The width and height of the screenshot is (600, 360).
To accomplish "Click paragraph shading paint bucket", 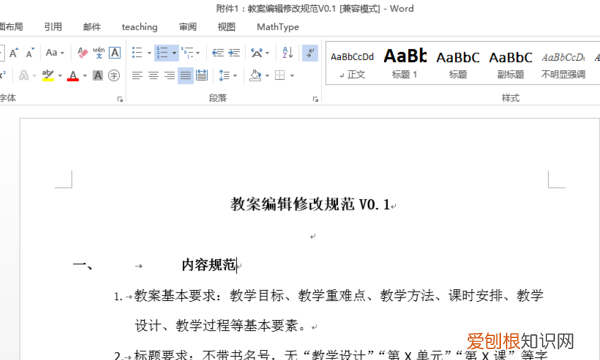I will click(255, 75).
